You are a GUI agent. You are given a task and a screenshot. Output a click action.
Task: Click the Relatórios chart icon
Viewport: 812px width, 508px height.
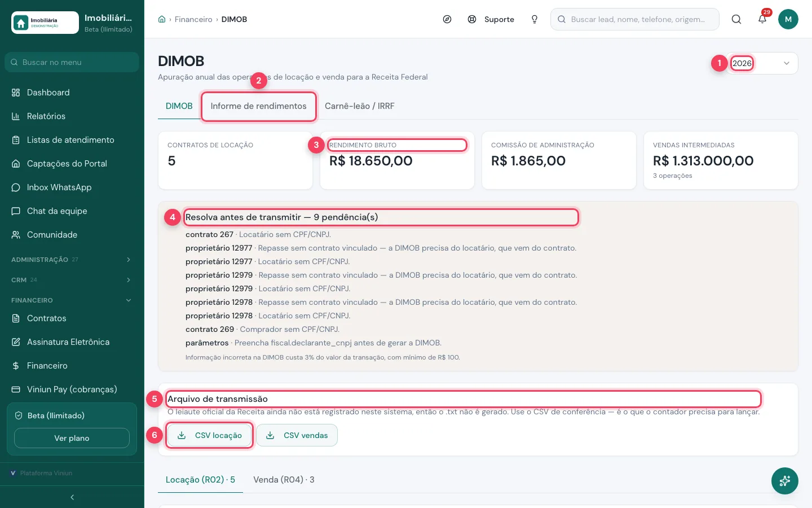(x=16, y=116)
